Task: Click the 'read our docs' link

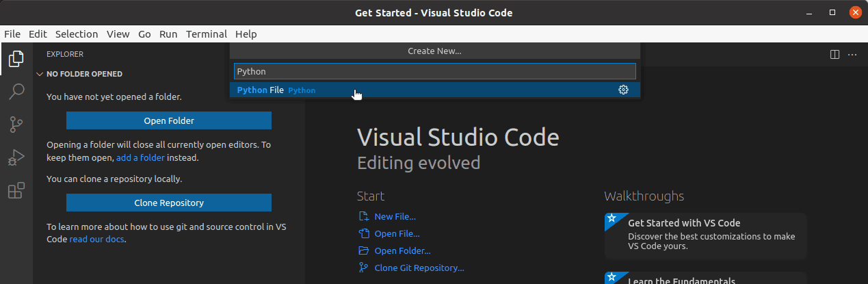Action: (x=97, y=240)
